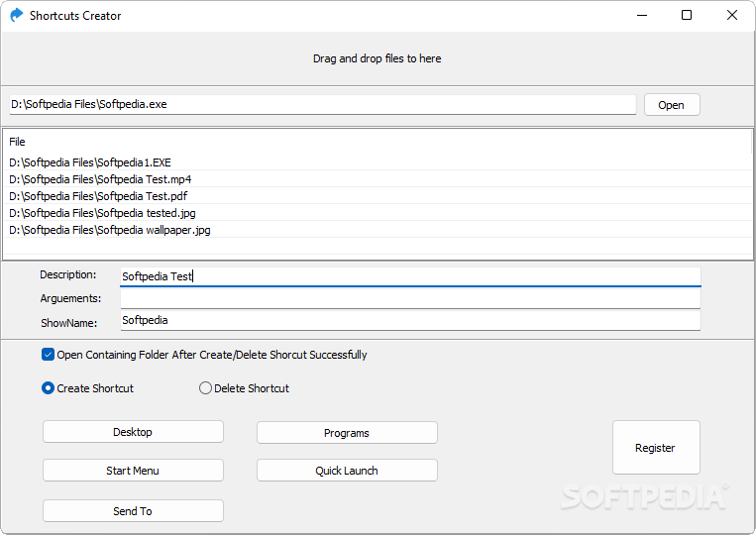756x535 pixels.
Task: Click the Shortcuts Creator app icon
Action: click(x=17, y=16)
